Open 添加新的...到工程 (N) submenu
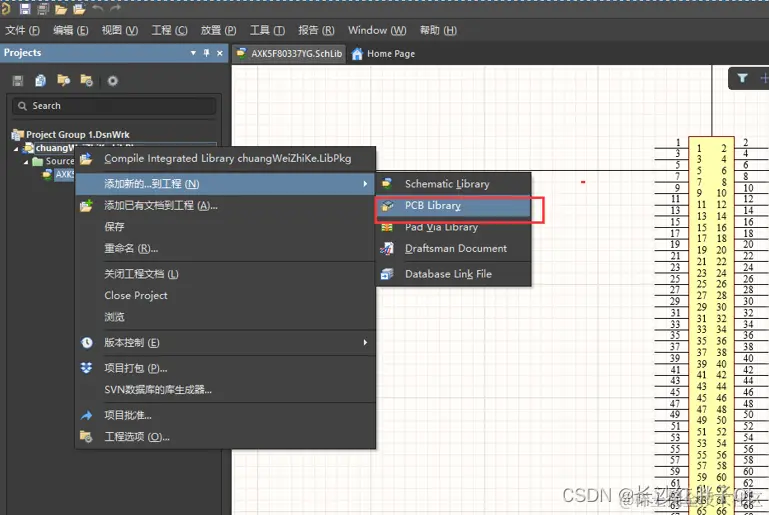The width and height of the screenshot is (769, 515). [x=225, y=184]
